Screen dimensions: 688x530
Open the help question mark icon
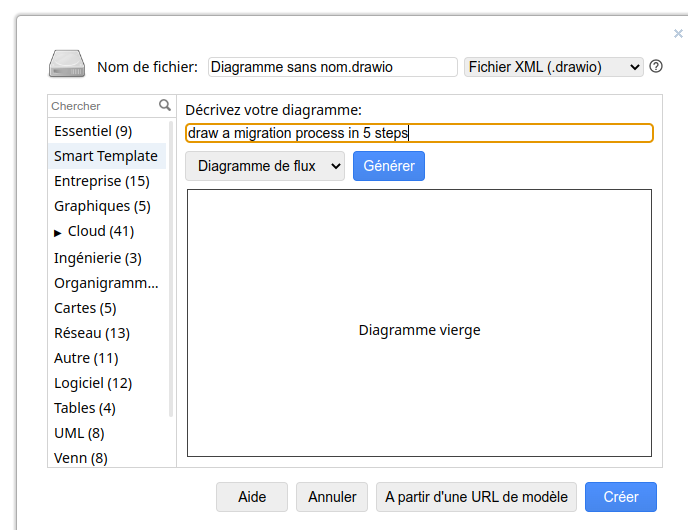[x=656, y=67]
